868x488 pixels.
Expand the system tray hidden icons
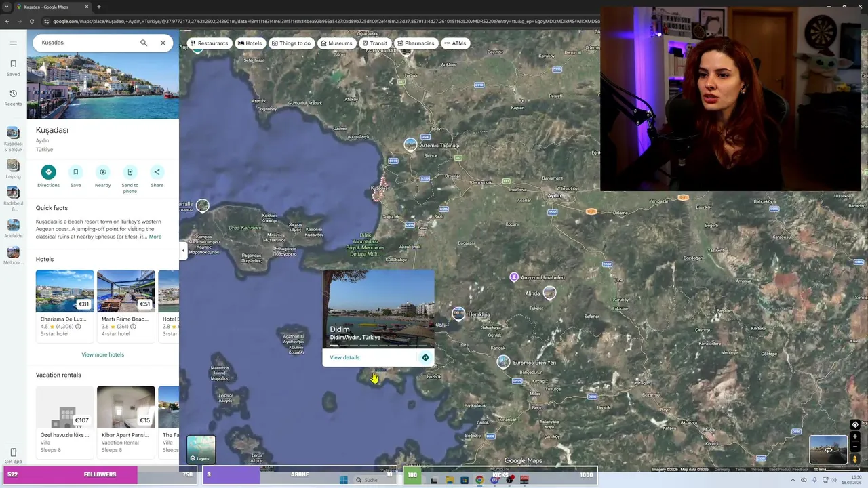tap(793, 480)
